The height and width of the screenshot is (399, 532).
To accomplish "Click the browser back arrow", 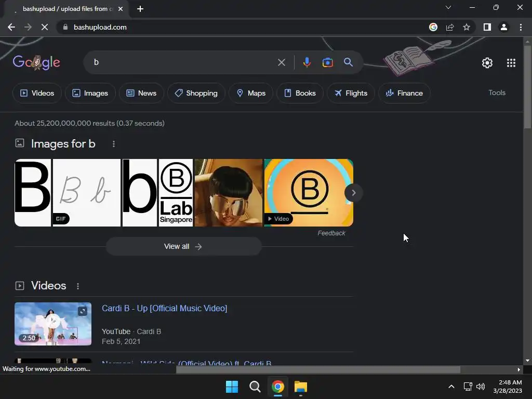I will click(11, 27).
